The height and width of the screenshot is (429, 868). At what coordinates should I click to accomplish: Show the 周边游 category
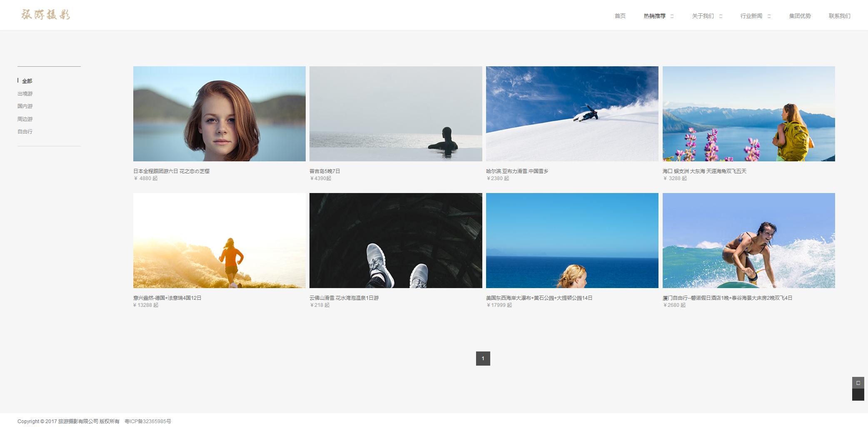(25, 119)
